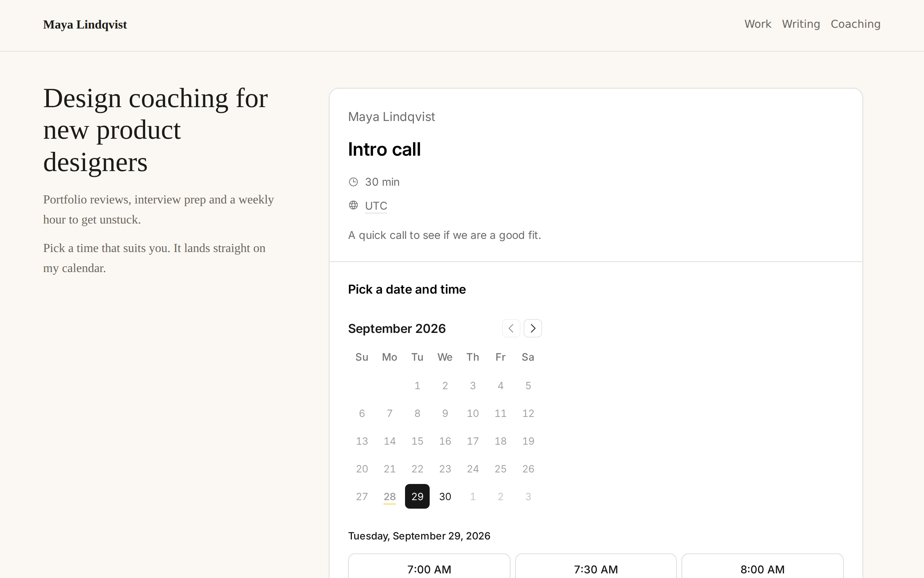Click the 'Su' weekday header
The height and width of the screenshot is (578, 924).
362,357
